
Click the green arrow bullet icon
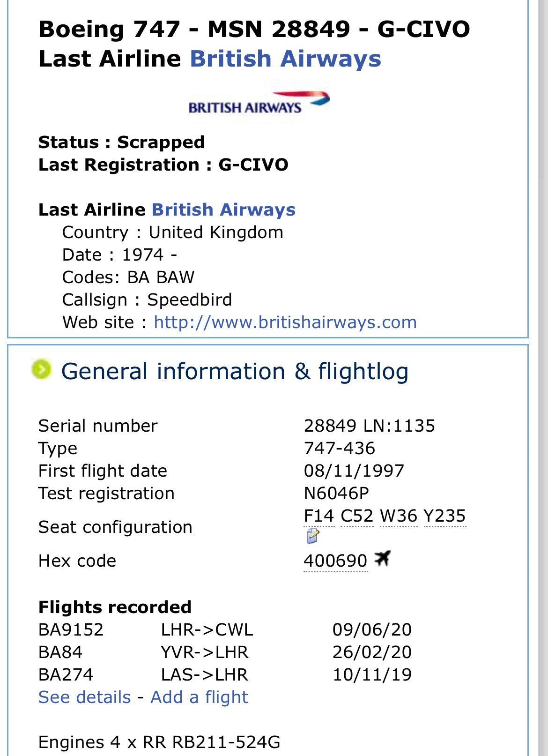[42, 370]
